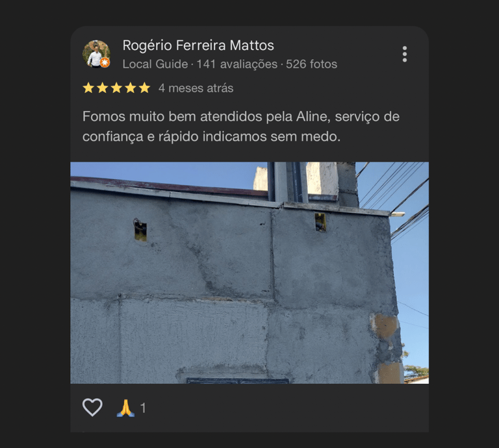Screen dimensions: 499x448
Task: Click the review line starting 'Fomos muito bem'
Action: (241, 117)
